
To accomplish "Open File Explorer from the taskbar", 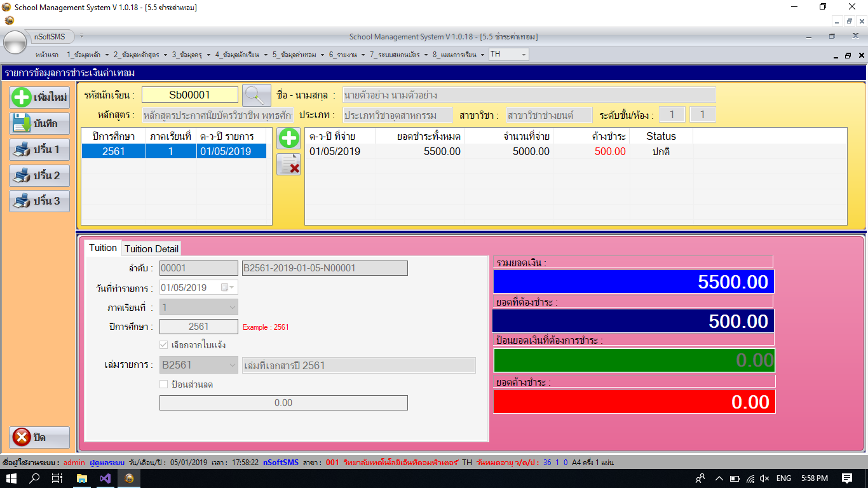I will [x=82, y=478].
